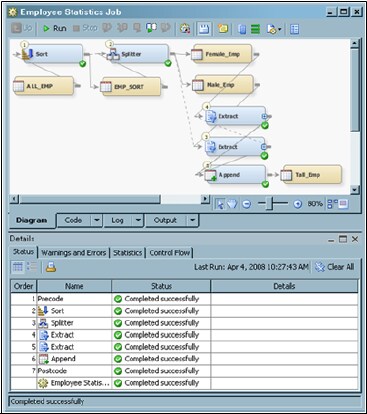This screenshot has height=414, width=367.
Task: Run the Employee Statistics job
Action: [x=55, y=29]
